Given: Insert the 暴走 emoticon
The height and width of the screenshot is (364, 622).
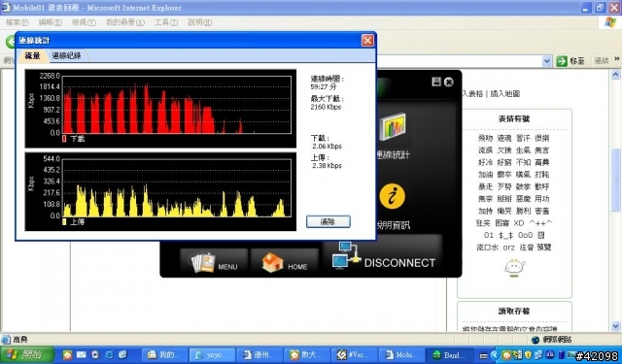Looking at the screenshot, I should [x=486, y=186].
